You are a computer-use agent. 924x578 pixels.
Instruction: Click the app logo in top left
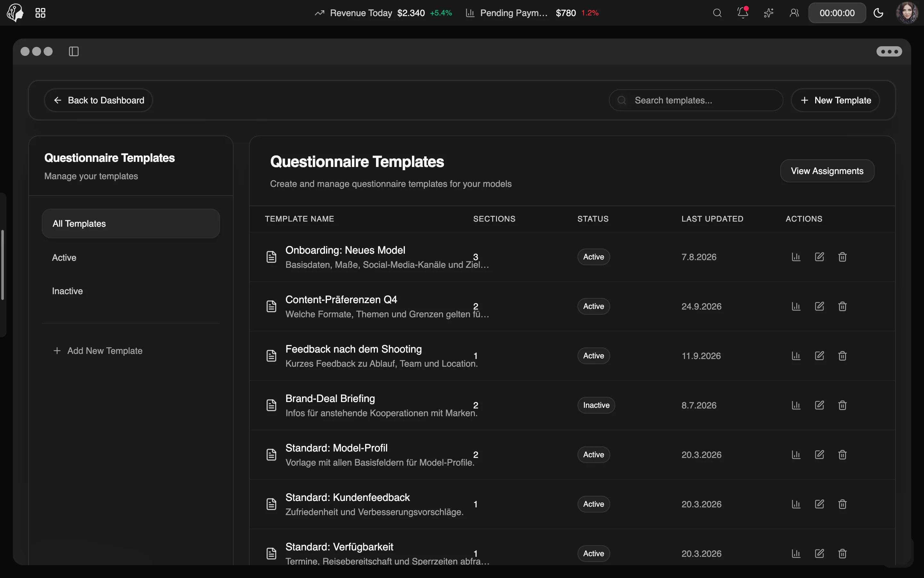point(15,13)
